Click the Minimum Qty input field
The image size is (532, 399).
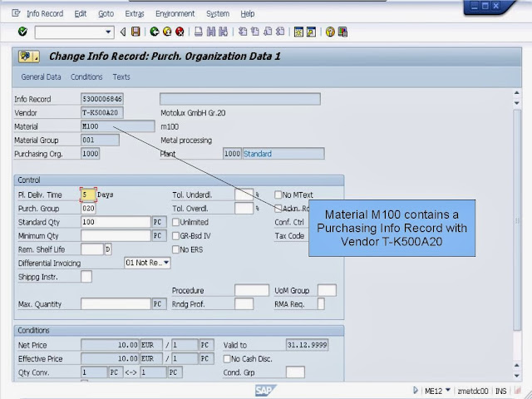coord(116,235)
